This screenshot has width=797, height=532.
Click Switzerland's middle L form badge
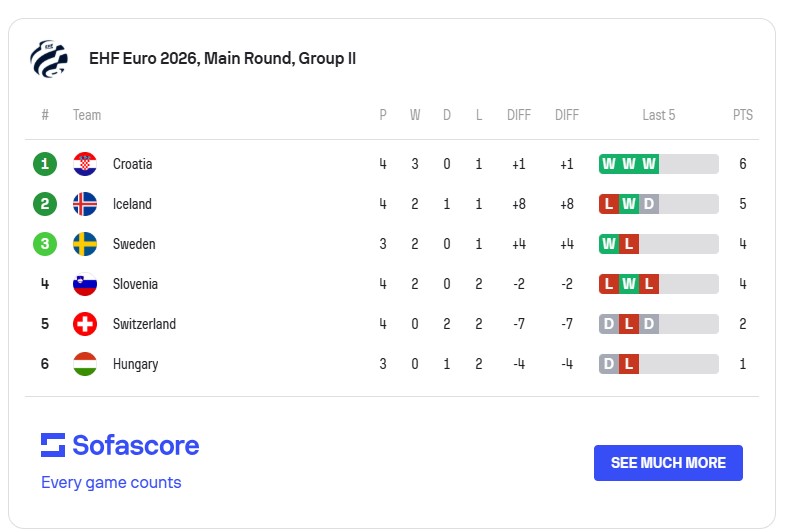tap(629, 324)
